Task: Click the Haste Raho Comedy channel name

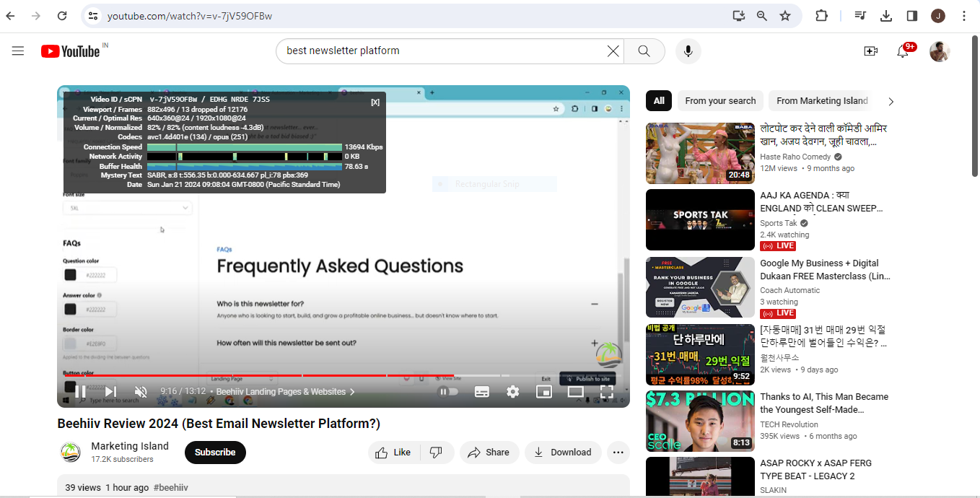Action: tap(795, 157)
